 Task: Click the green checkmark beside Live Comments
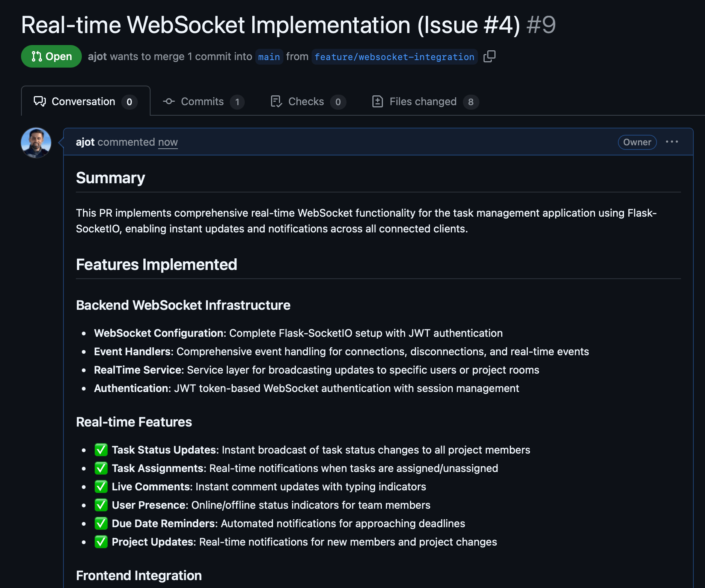[101, 487]
